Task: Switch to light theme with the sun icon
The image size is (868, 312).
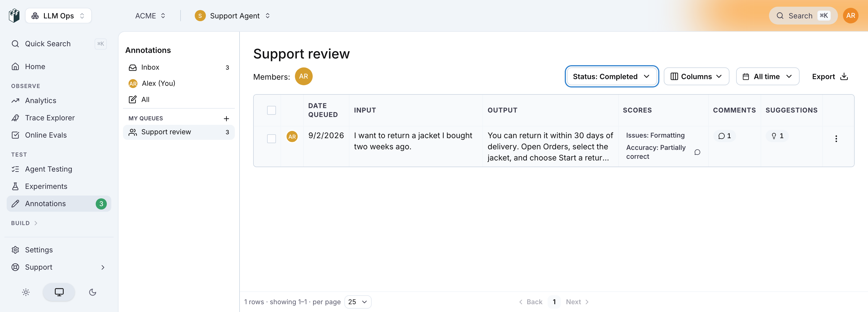Action: [26, 292]
